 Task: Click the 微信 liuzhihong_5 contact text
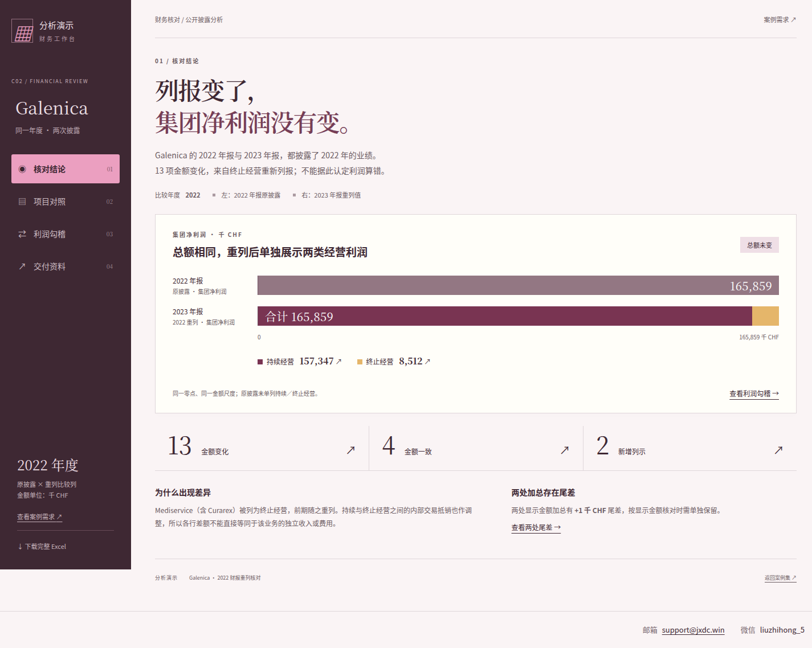pyautogui.click(x=772, y=630)
